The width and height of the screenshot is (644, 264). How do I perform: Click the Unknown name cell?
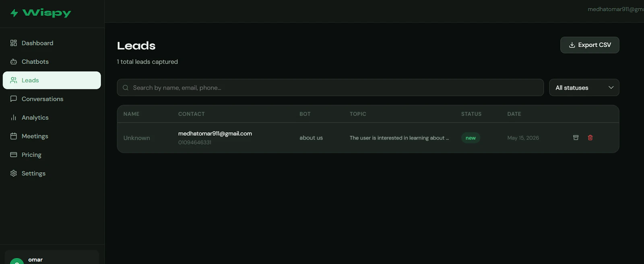coord(136,138)
